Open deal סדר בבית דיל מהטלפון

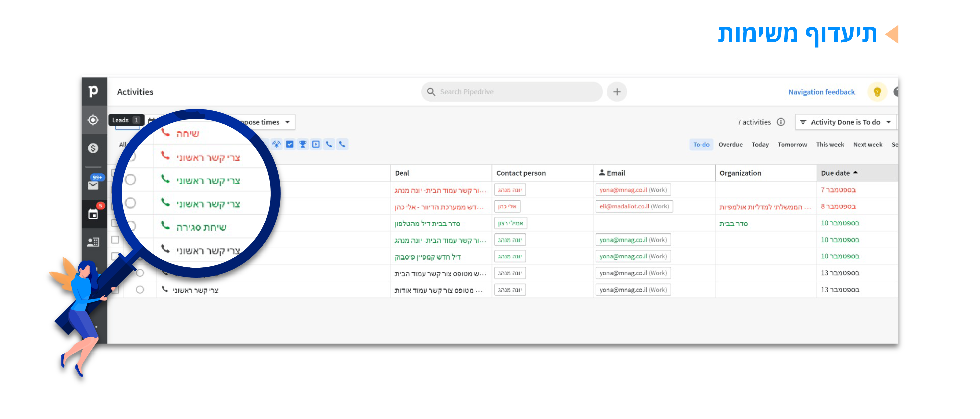point(427,224)
